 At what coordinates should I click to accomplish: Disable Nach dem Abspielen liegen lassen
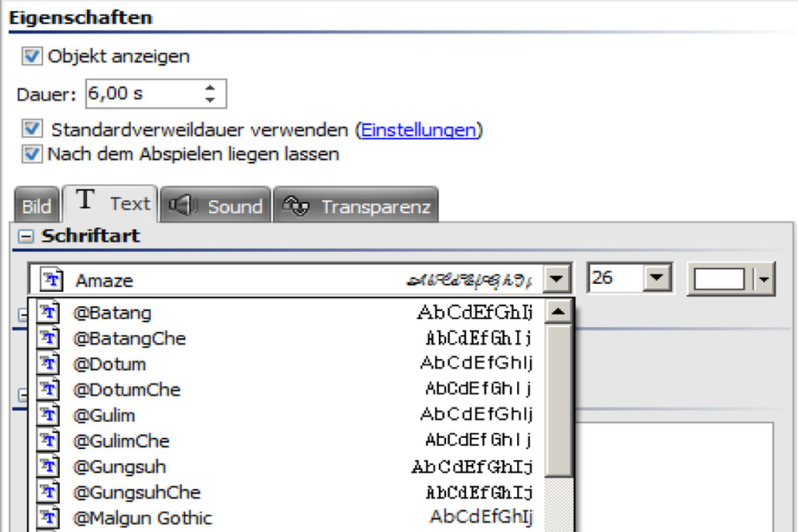(x=32, y=154)
